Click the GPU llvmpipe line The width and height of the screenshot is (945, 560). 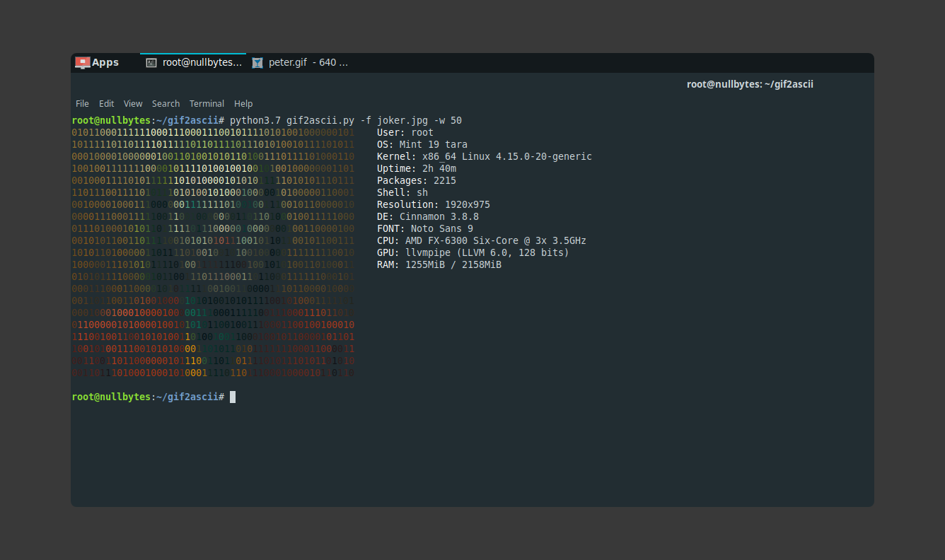pos(473,252)
